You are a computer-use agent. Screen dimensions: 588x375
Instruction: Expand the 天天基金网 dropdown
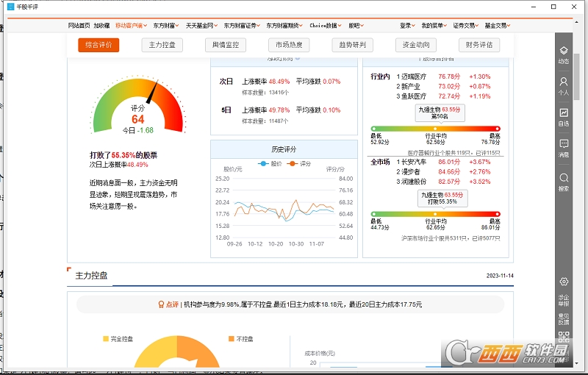201,26
